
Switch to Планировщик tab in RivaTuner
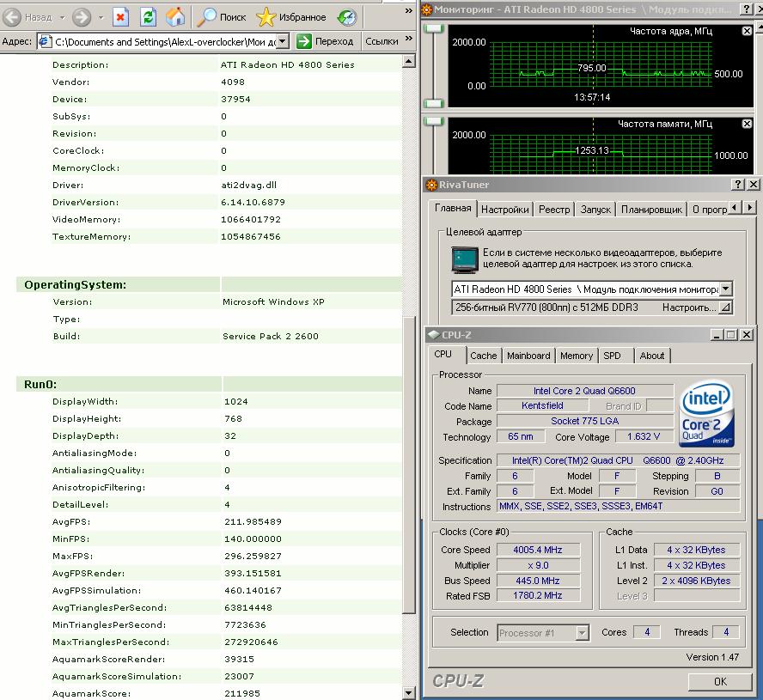[x=651, y=210]
